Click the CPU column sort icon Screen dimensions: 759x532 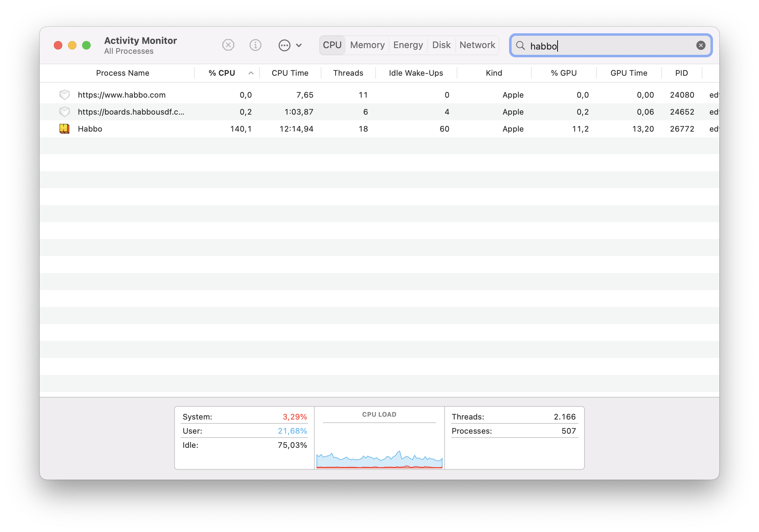pyautogui.click(x=249, y=73)
